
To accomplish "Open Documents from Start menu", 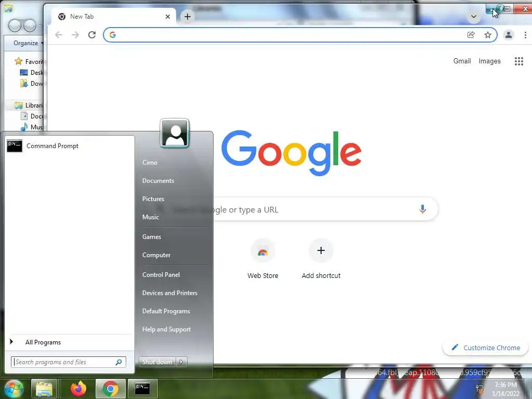I will pyautogui.click(x=158, y=181).
